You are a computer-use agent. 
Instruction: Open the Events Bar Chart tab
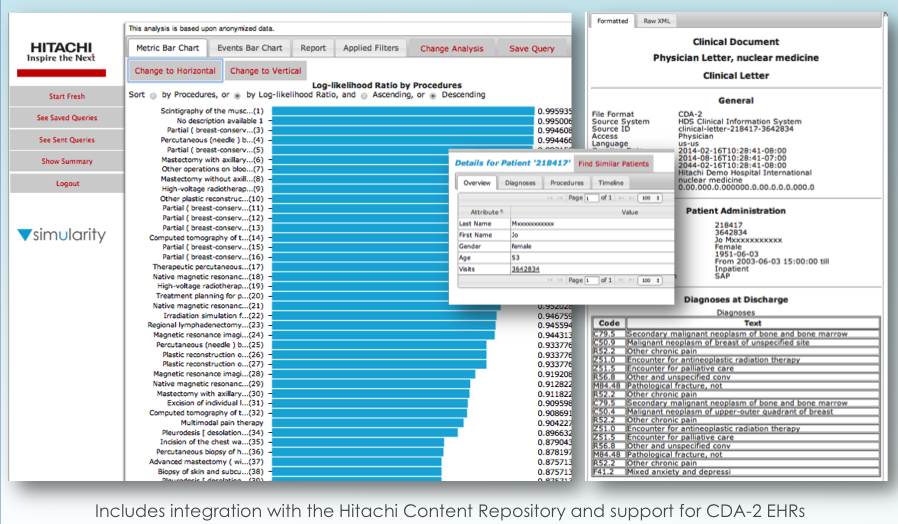pos(250,48)
